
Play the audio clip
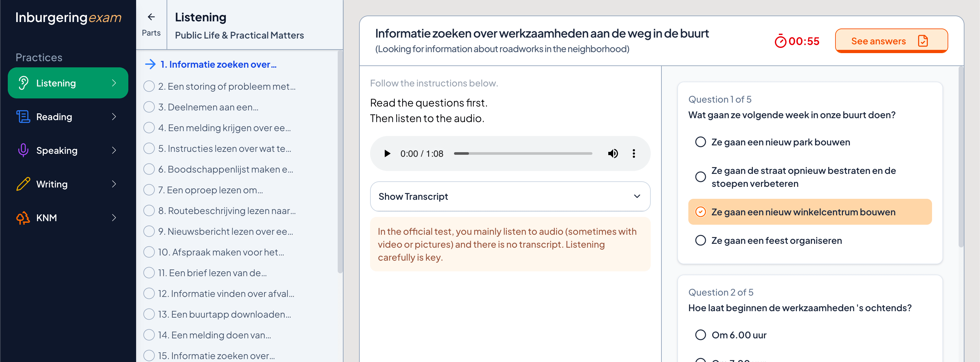coord(387,153)
